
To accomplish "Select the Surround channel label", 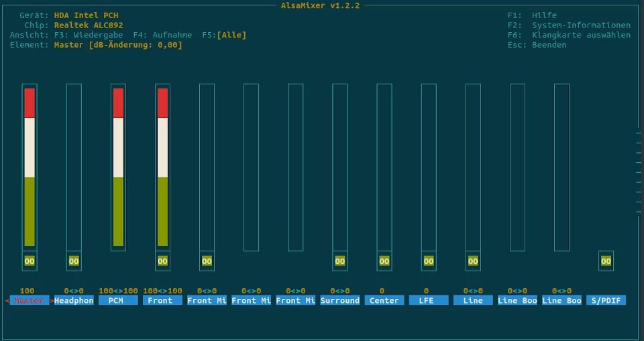I will pyautogui.click(x=340, y=300).
